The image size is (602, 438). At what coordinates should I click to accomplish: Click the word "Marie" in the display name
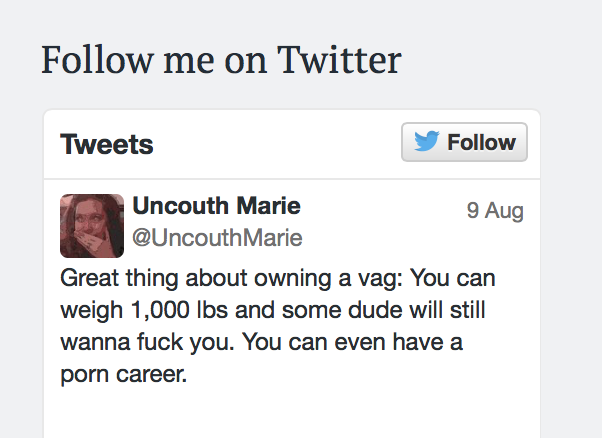click(x=267, y=207)
